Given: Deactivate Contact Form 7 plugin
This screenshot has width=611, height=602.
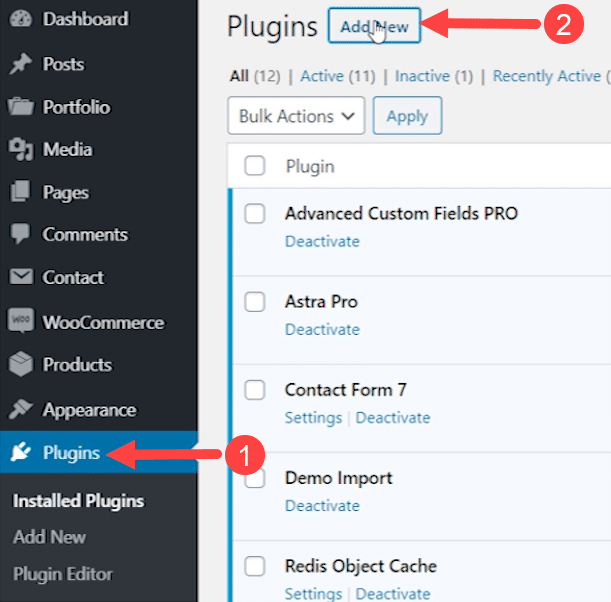Looking at the screenshot, I should 393,418.
